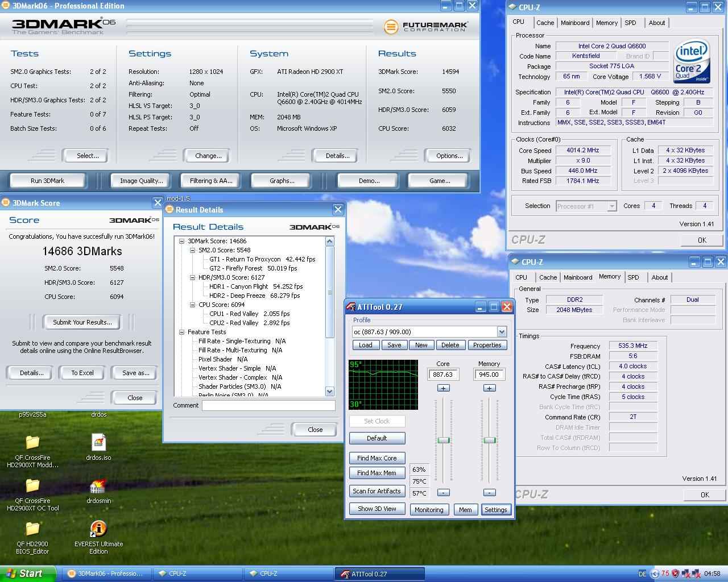Click the upper CPU-Z title bar icon
Image resolution: width=728 pixels, height=582 pixels.
pyautogui.click(x=513, y=7)
